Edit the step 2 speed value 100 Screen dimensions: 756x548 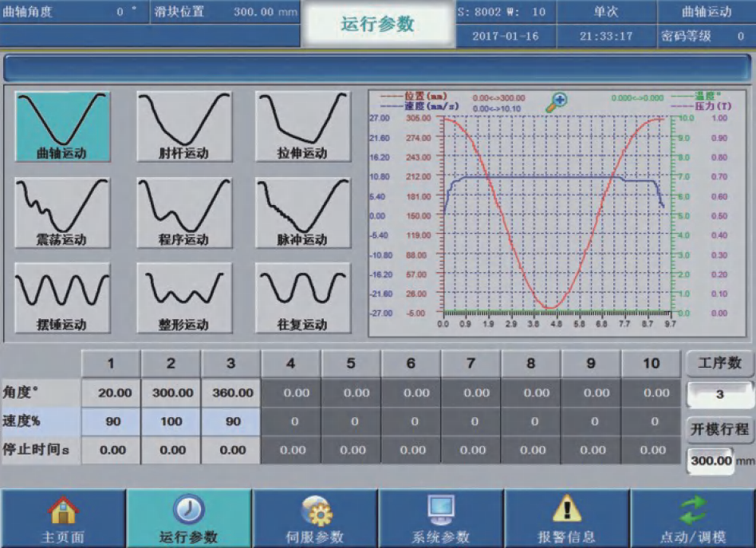(171, 422)
